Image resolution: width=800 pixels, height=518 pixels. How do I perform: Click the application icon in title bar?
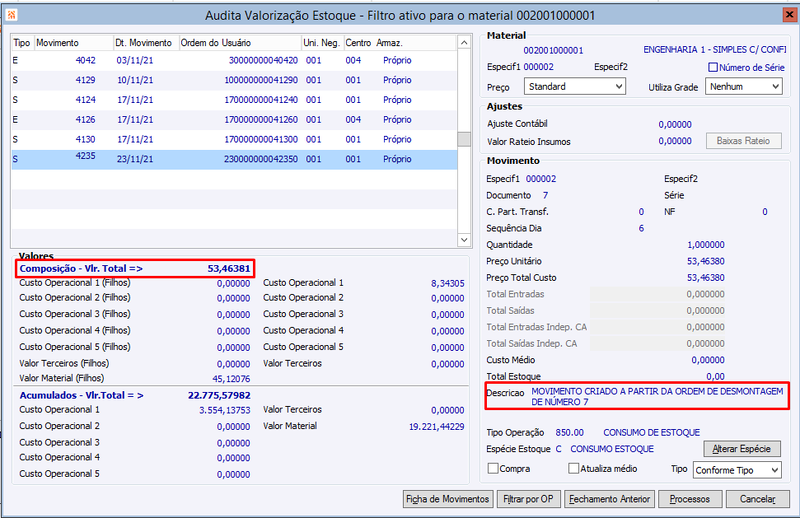click(11, 15)
